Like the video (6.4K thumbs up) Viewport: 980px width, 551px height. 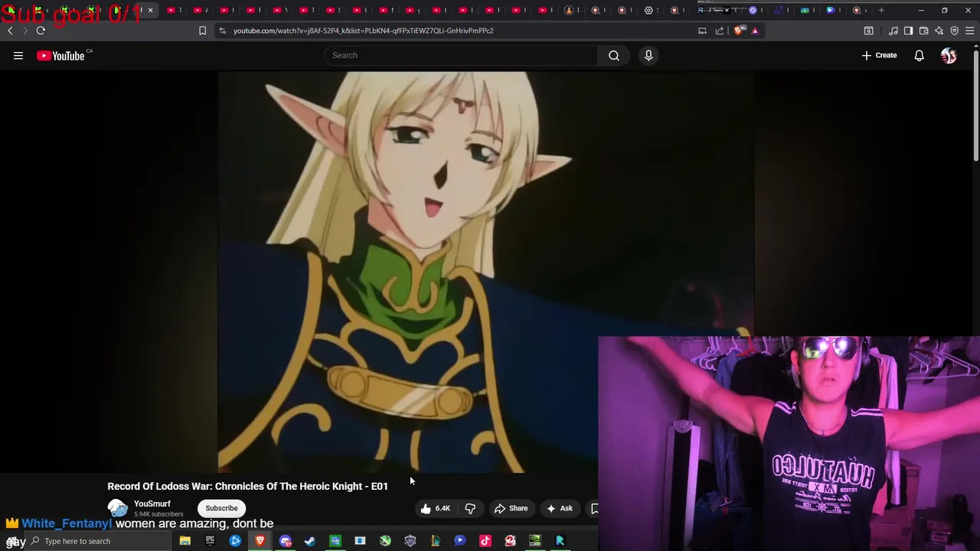pos(436,508)
